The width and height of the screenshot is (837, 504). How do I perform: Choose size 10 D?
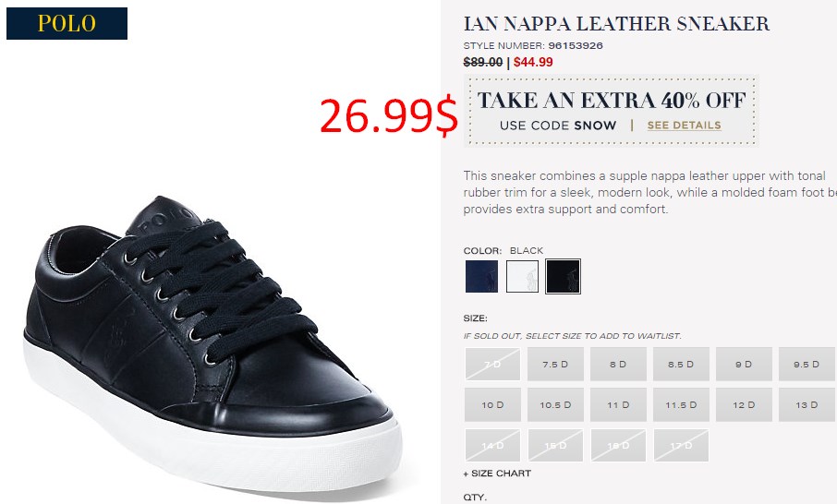[x=492, y=405]
